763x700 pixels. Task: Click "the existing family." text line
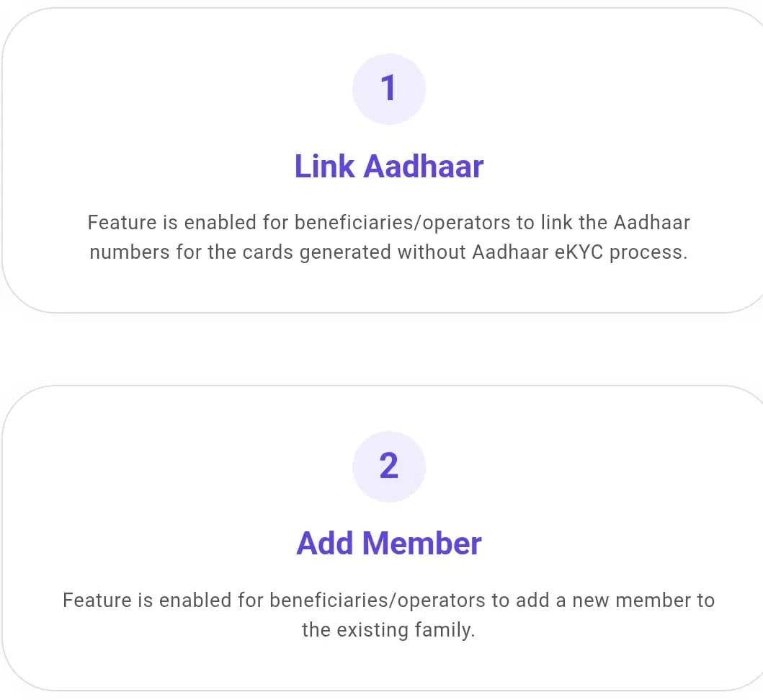click(388, 629)
